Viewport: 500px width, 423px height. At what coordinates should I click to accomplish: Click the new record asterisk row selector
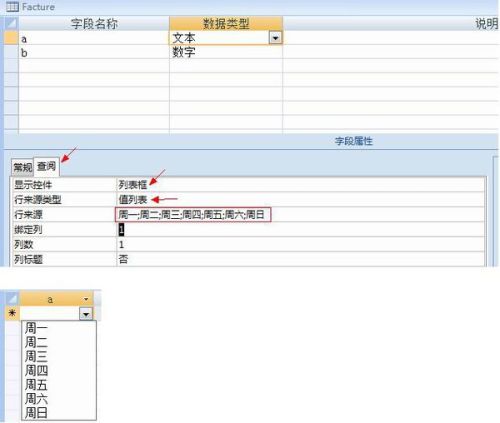tap(12, 313)
